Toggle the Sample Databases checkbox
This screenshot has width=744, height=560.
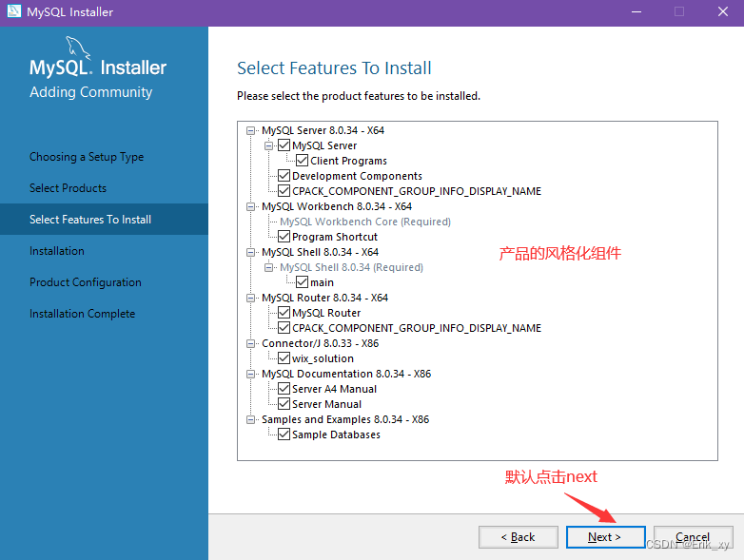pos(284,434)
